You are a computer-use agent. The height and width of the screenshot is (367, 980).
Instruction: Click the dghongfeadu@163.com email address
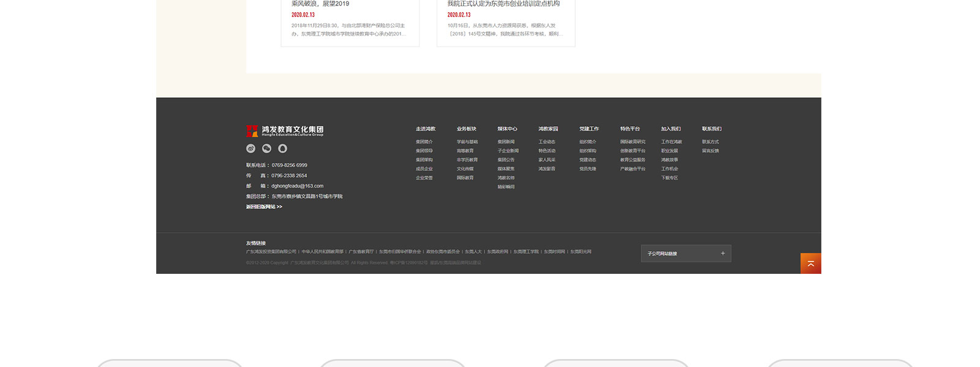pyautogui.click(x=298, y=186)
